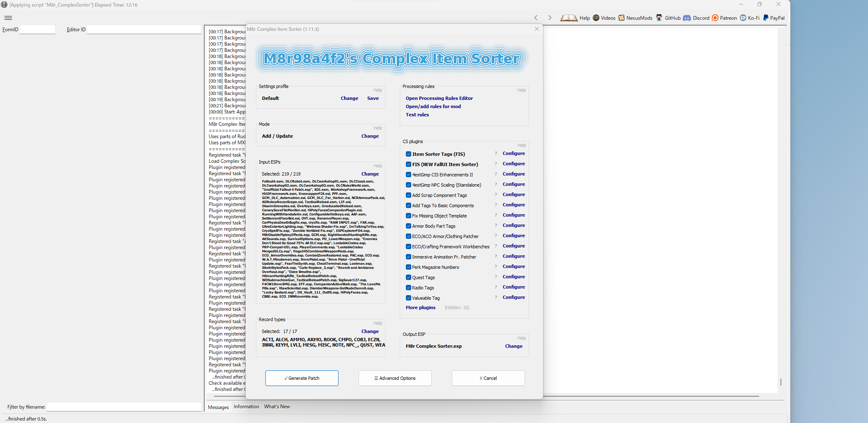The width and height of the screenshot is (868, 423).
Task: Open the Discord icon link
Action: coord(687,18)
